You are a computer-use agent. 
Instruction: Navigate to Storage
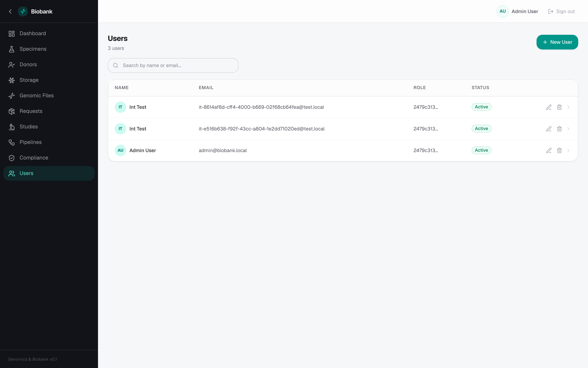(49, 80)
